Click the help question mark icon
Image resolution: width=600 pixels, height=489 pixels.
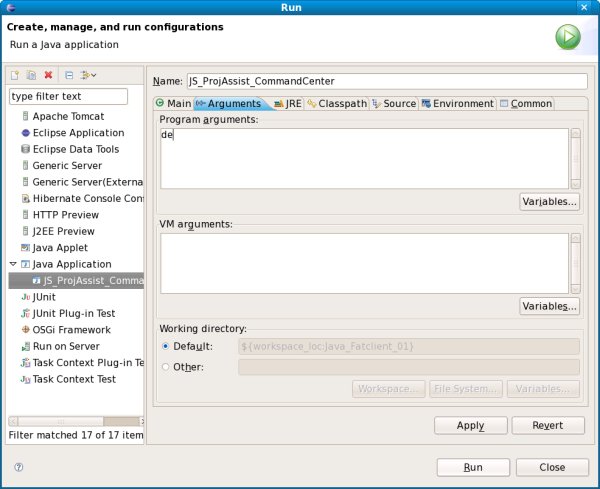pyautogui.click(x=18, y=467)
